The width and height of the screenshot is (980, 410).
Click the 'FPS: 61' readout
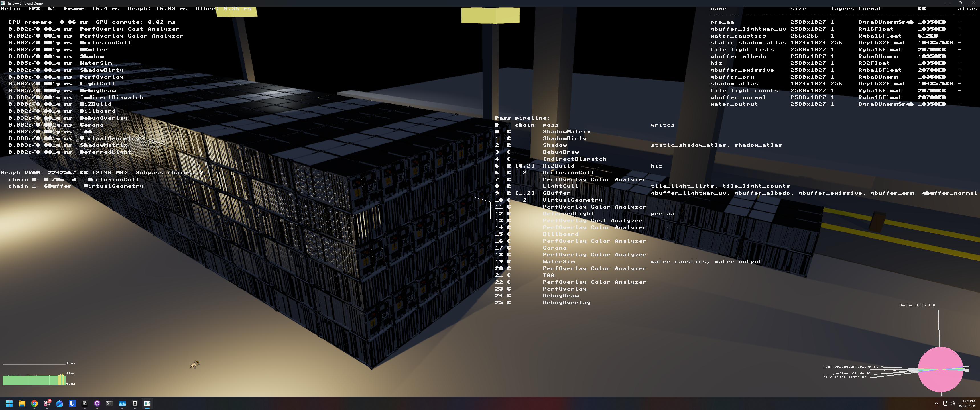[42, 8]
